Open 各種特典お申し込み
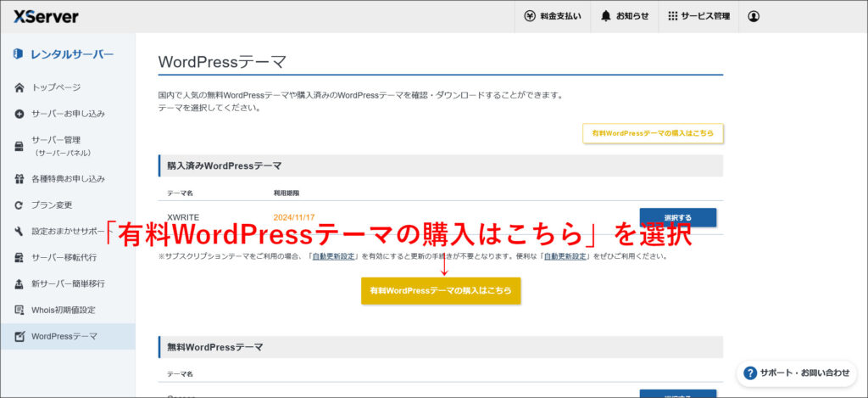This screenshot has width=868, height=398. point(68,179)
